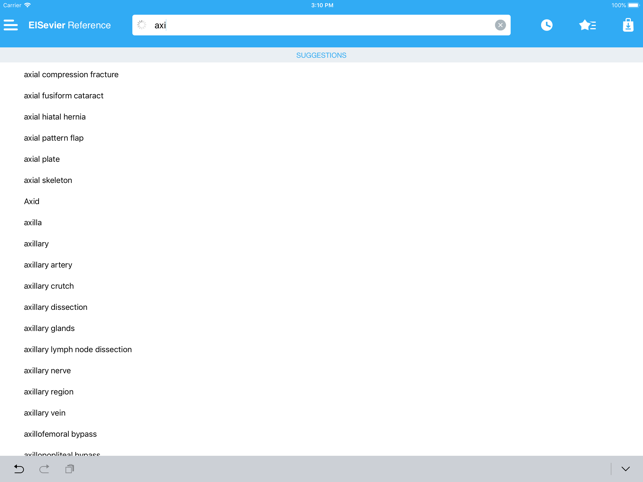643x482 pixels.
Task: Open the favorites star list
Action: [x=587, y=25]
